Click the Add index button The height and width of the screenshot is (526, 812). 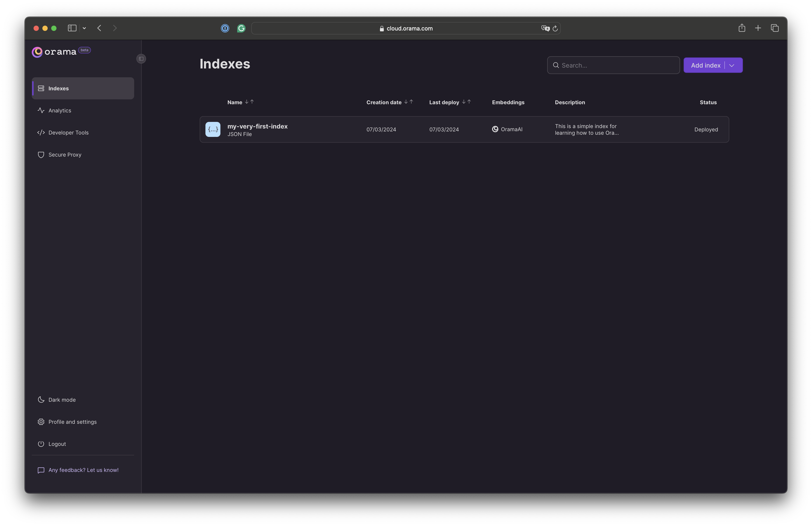(706, 65)
